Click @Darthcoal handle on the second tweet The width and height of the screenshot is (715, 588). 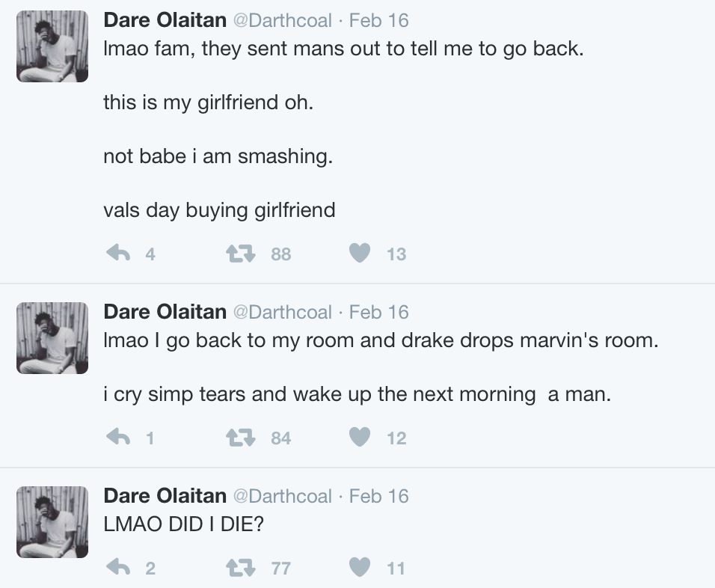283,313
